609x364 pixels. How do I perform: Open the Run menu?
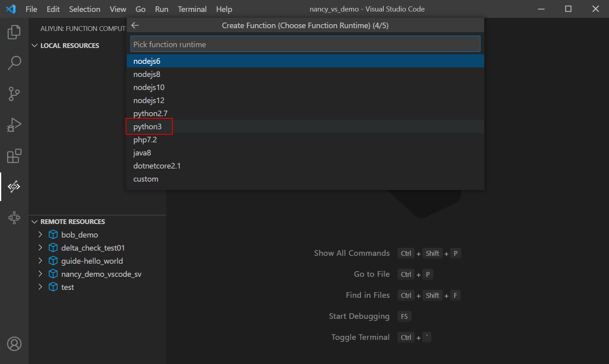161,9
